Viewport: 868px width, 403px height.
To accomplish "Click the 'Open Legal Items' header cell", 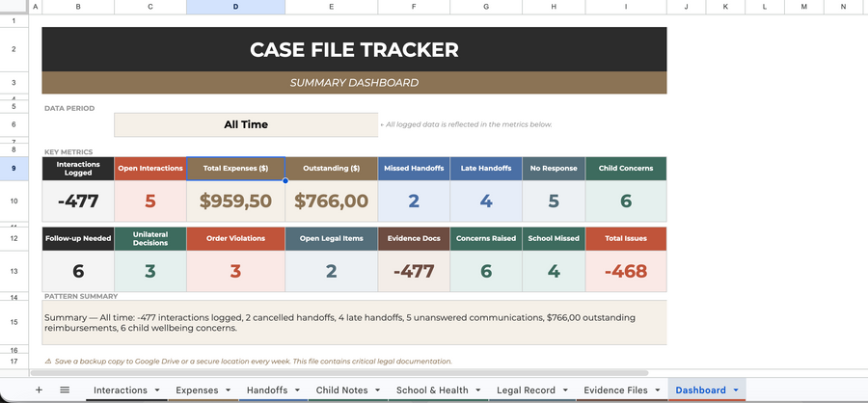I will click(332, 238).
